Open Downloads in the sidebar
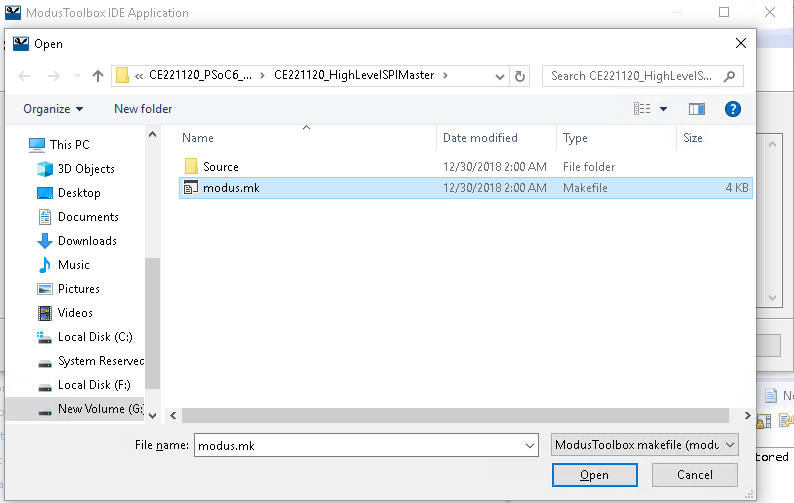Viewport: 794px width, 503px height. tap(87, 241)
